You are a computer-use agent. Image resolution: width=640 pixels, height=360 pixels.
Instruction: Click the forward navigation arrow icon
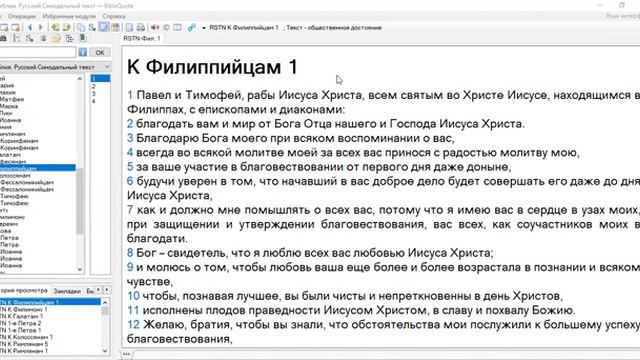click(41, 27)
